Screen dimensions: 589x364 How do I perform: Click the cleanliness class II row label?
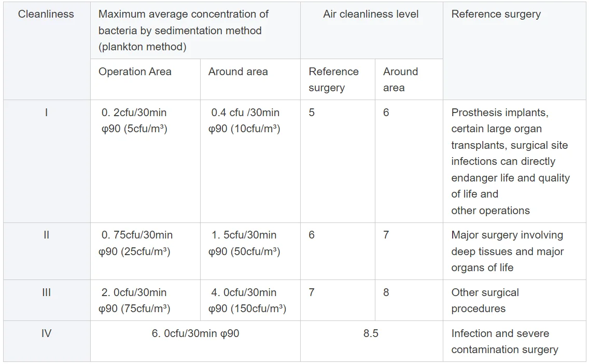pos(46,235)
